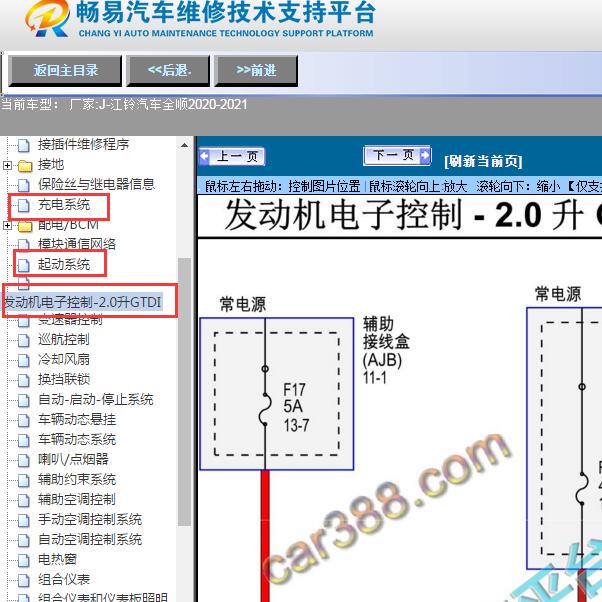
Task: Click the page icon beside 喇叭/点烟器
Action: 24,460
